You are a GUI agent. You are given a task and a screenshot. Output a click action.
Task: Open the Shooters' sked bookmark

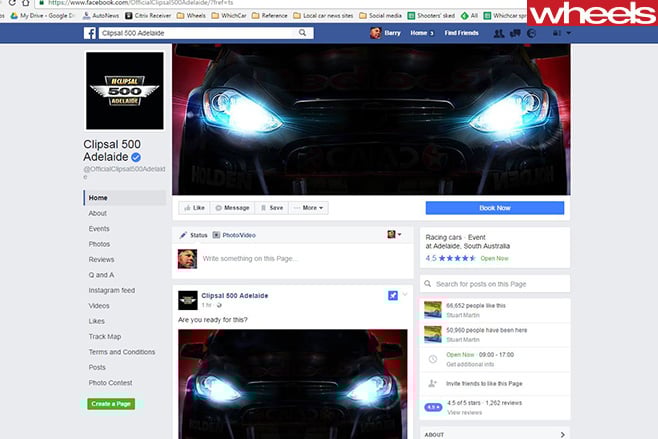tap(431, 16)
